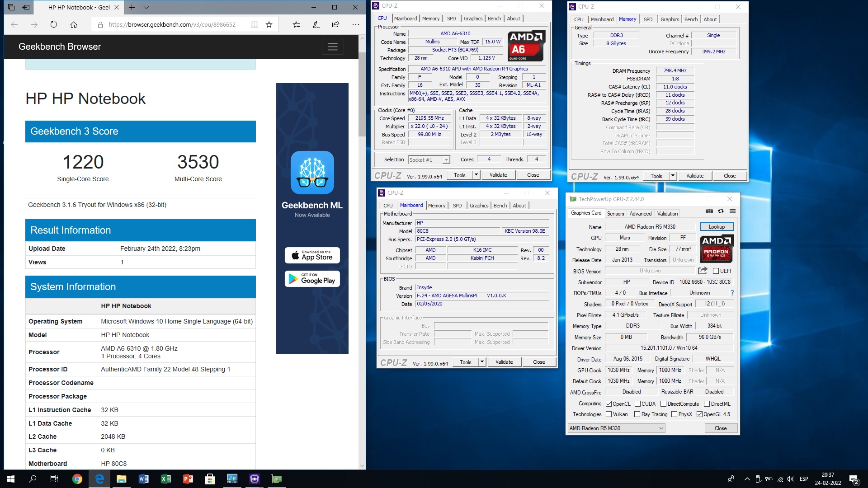This screenshot has height=488, width=868.
Task: Click Bus Interface question mark help
Action: point(732,293)
